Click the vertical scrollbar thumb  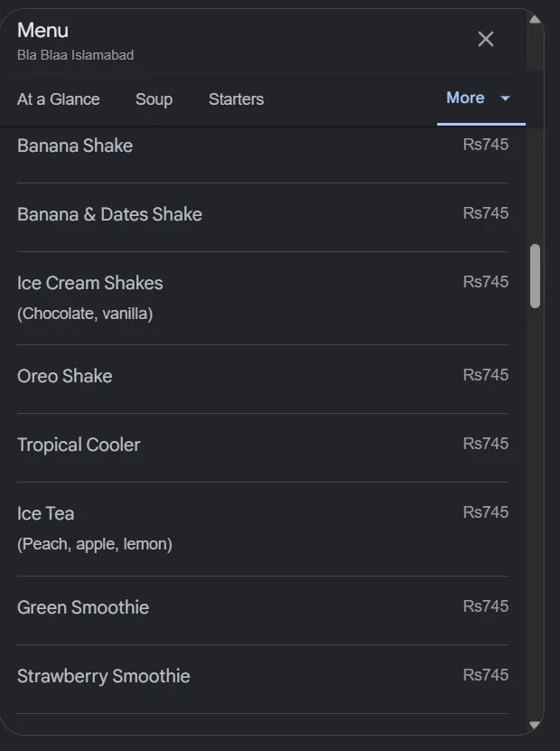coord(535,276)
